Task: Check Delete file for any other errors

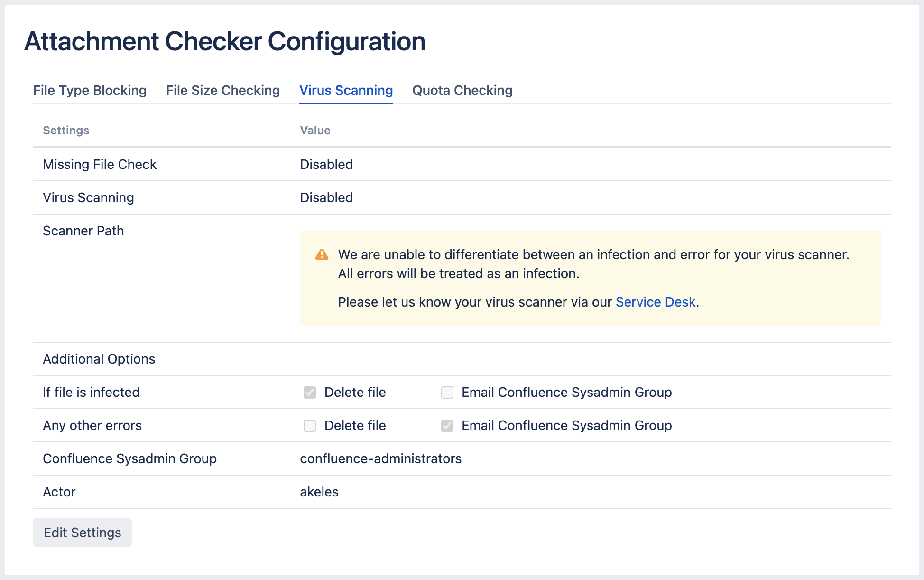Action: (x=310, y=426)
